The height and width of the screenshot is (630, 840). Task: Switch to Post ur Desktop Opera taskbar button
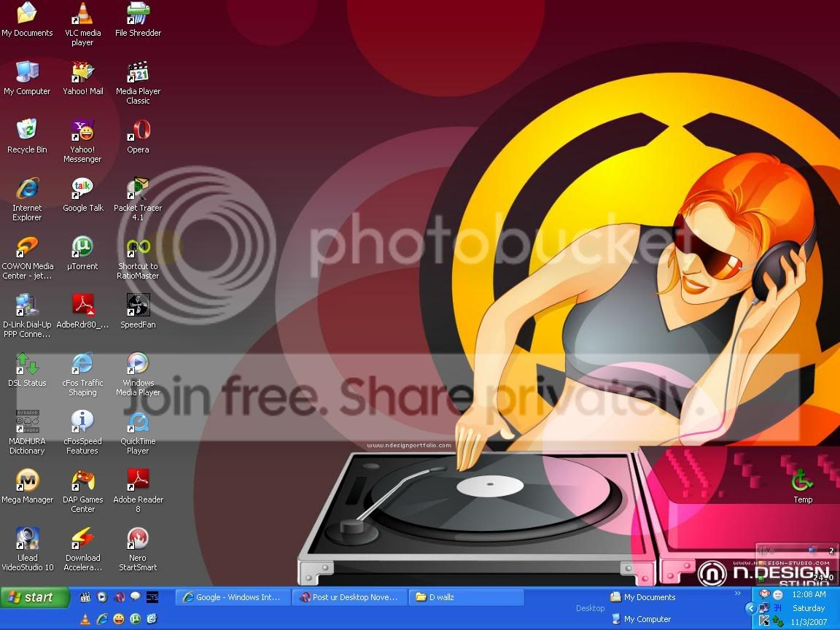tap(350, 597)
